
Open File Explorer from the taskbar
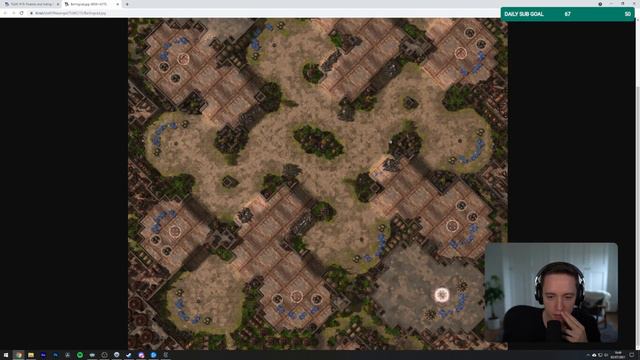pyautogui.click(x=31, y=355)
